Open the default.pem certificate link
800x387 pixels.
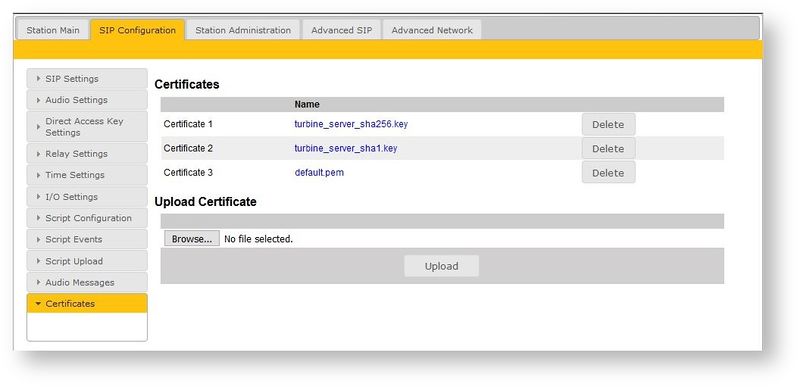319,172
